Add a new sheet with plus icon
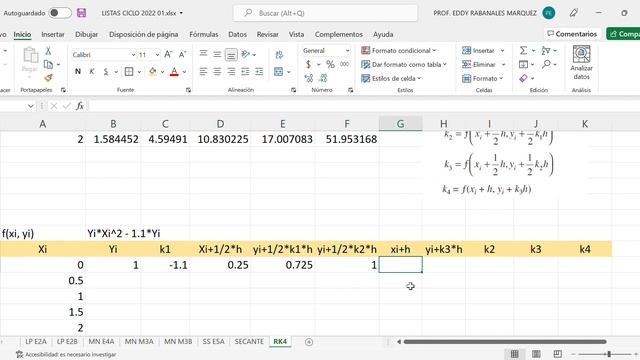The image size is (640, 360). coord(309,342)
